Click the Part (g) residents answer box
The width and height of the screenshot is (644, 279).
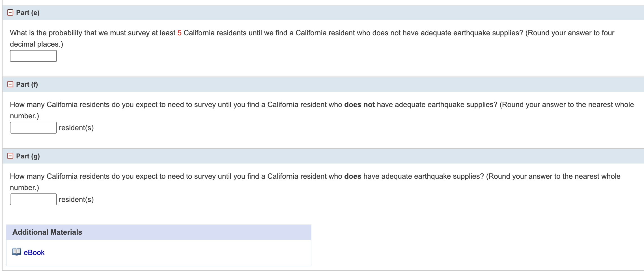(x=33, y=199)
